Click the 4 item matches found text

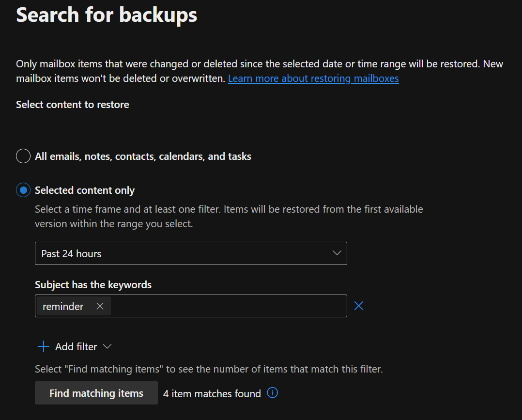click(212, 394)
